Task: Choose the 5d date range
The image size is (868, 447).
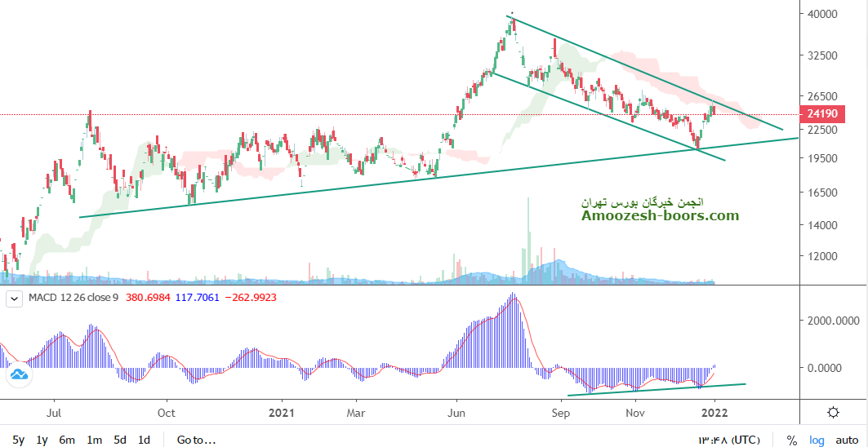Action: [120, 440]
